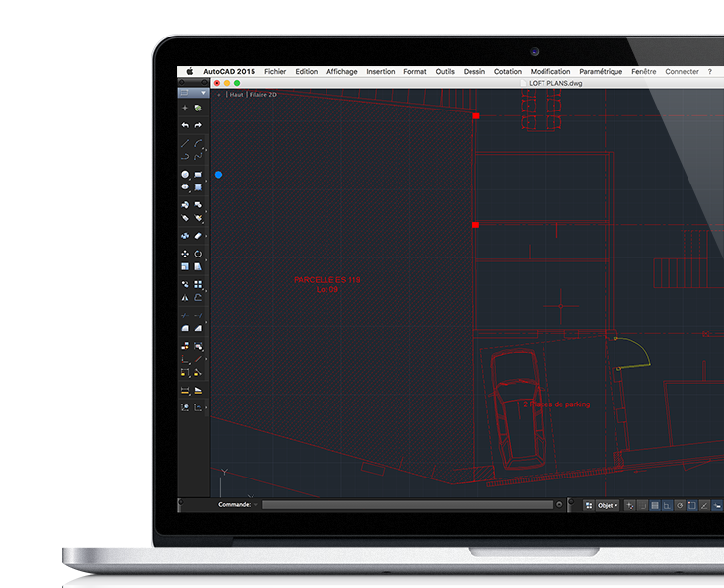Open the Commande history dropdown arrow
The image size is (724, 588).
pyautogui.click(x=256, y=505)
